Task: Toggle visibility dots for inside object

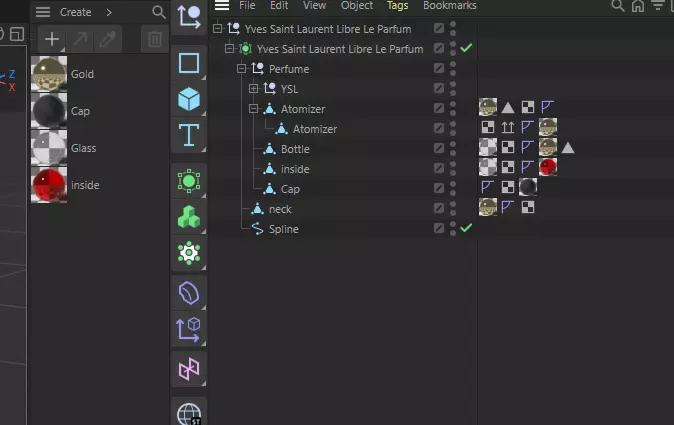Action: pos(453,168)
